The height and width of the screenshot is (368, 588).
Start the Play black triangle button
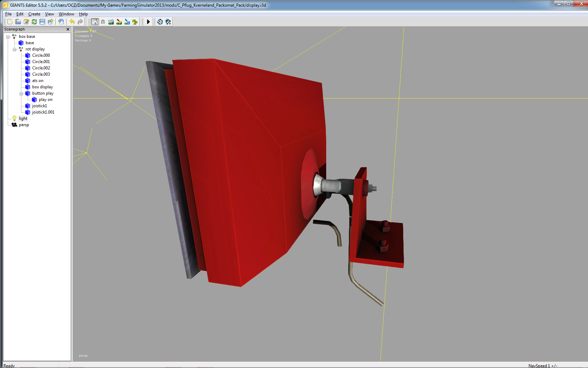148,22
